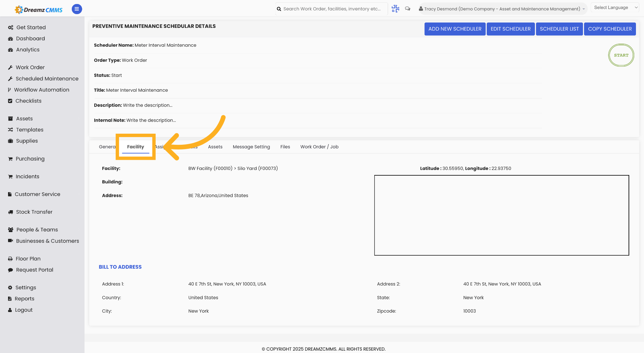644x353 pixels.
Task: Click the EDIT SCHEDULER button
Action: 511,29
